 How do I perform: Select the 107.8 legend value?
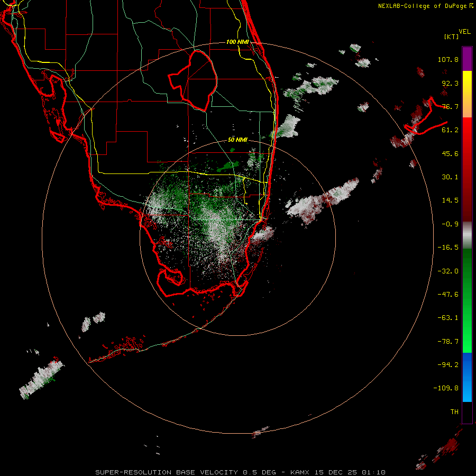[x=448, y=59]
